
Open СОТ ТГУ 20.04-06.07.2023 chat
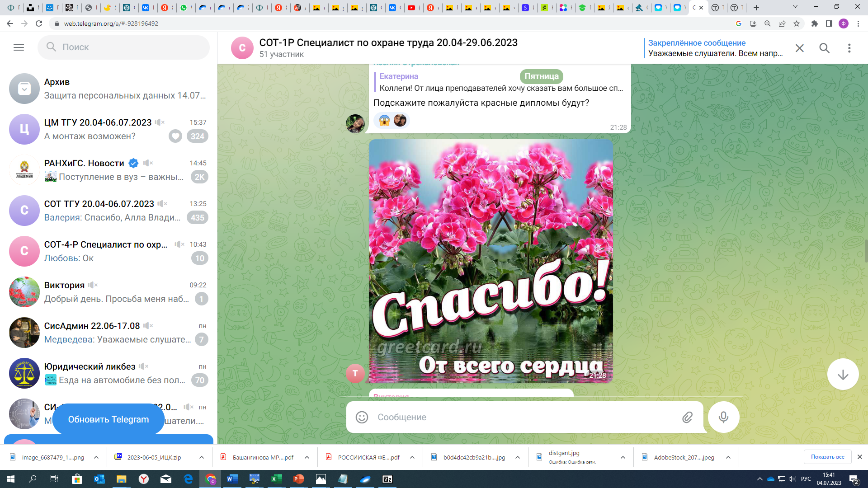pos(108,211)
